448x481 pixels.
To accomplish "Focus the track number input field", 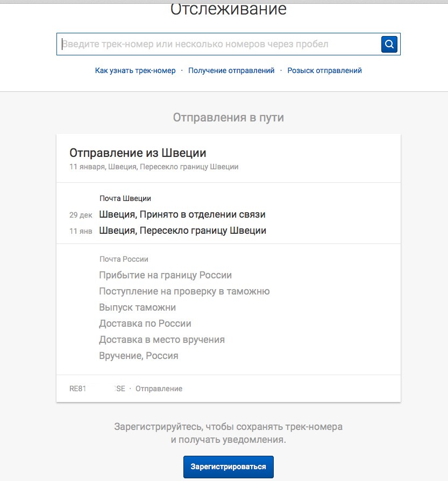I will point(218,44).
